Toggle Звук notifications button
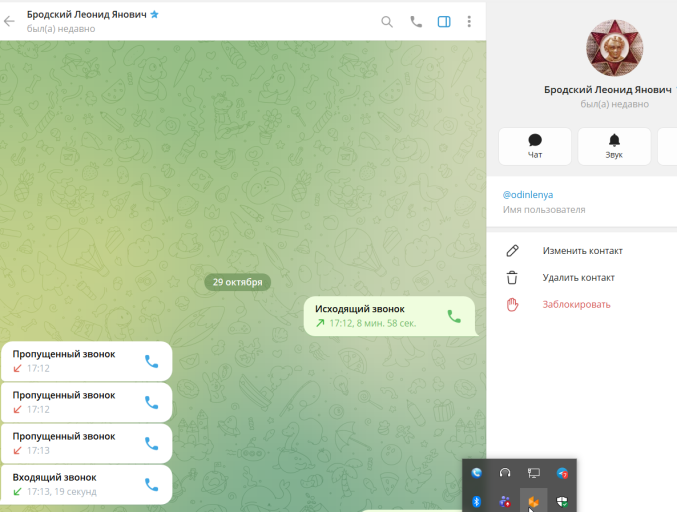Viewport: 677px width, 512px height. coord(614,146)
